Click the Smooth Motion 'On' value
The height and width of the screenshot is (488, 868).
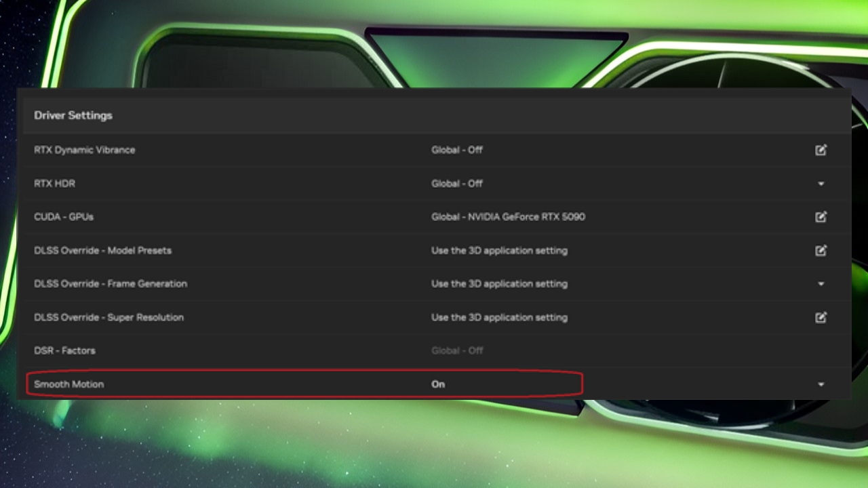438,384
